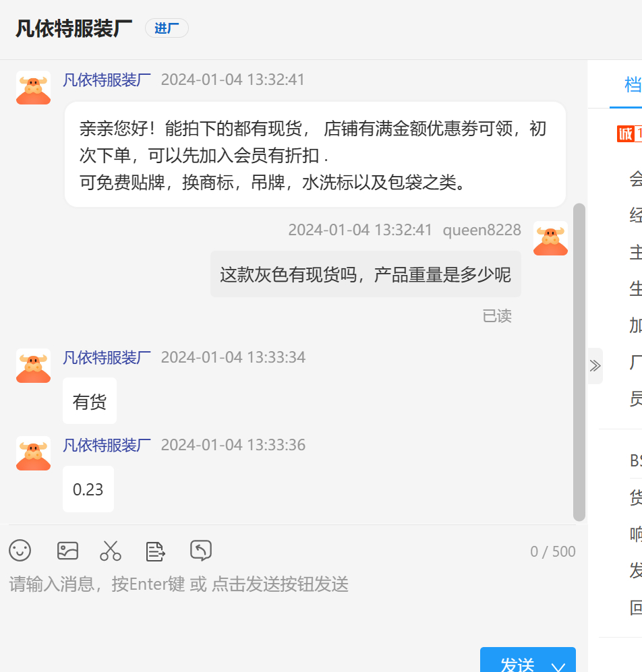This screenshot has width=642, height=672.
Task: Click the 发送 send button
Action: click(517, 663)
